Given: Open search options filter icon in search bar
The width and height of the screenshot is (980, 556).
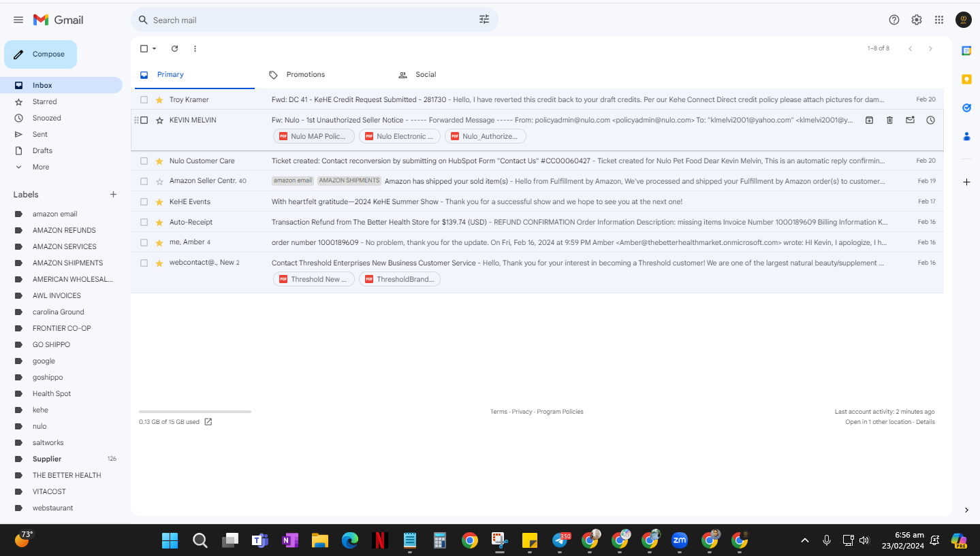Looking at the screenshot, I should [484, 20].
